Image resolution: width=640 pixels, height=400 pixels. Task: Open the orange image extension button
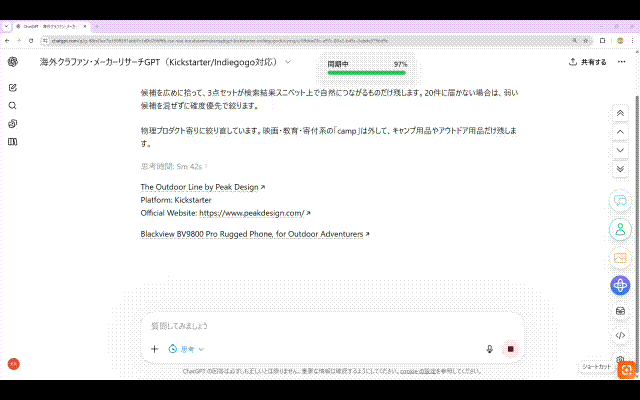click(620, 258)
